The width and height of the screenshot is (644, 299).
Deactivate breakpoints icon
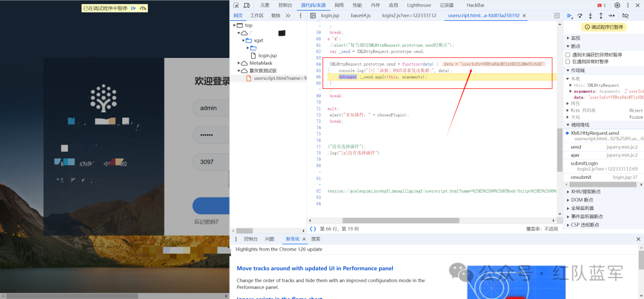pyautogui.click(x=625, y=16)
